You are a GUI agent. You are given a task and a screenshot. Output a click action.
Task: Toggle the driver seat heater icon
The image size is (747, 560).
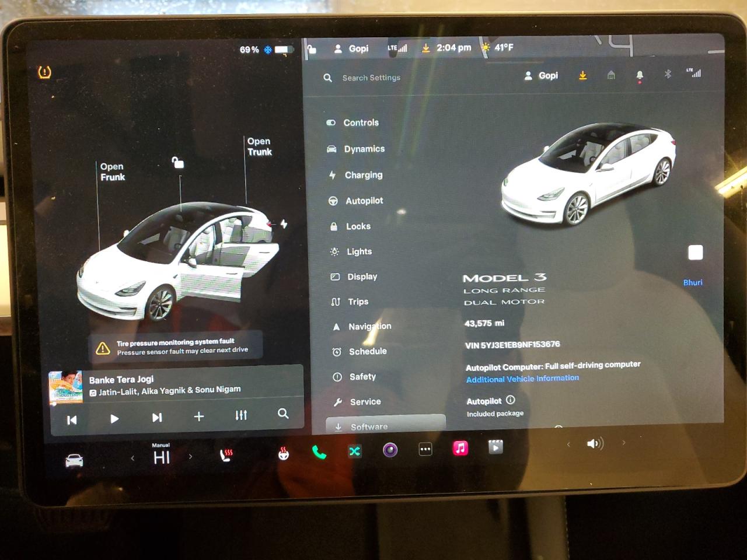(x=226, y=455)
